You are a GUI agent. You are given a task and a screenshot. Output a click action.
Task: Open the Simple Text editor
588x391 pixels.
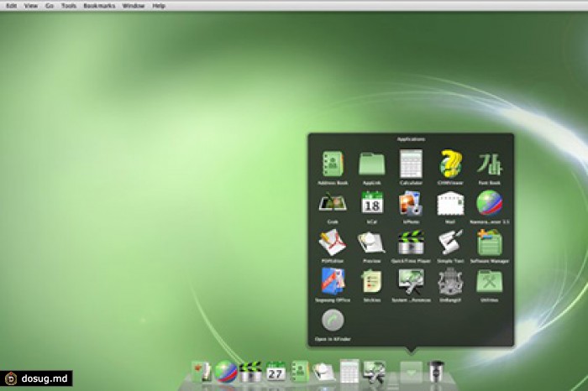pos(450,242)
